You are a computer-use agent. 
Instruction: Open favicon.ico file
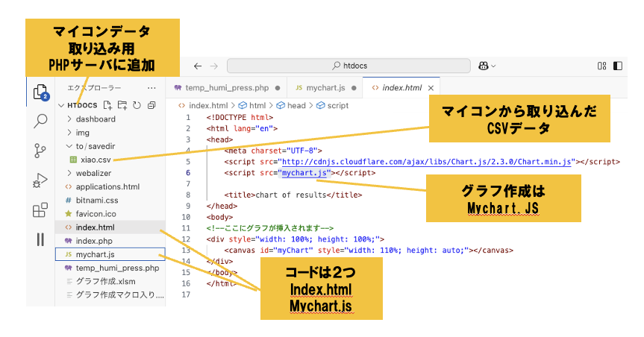pyautogui.click(x=96, y=214)
